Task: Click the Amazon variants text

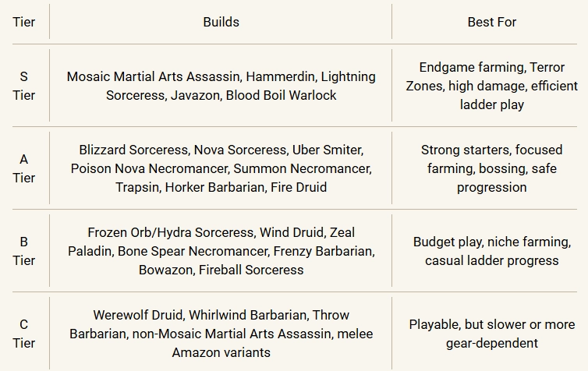Action: (x=221, y=352)
